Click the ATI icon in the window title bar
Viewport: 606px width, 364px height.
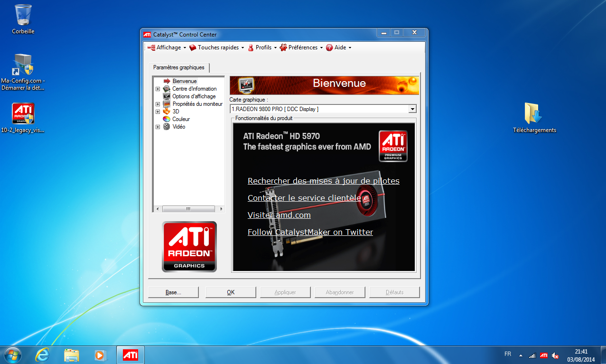pyautogui.click(x=147, y=35)
